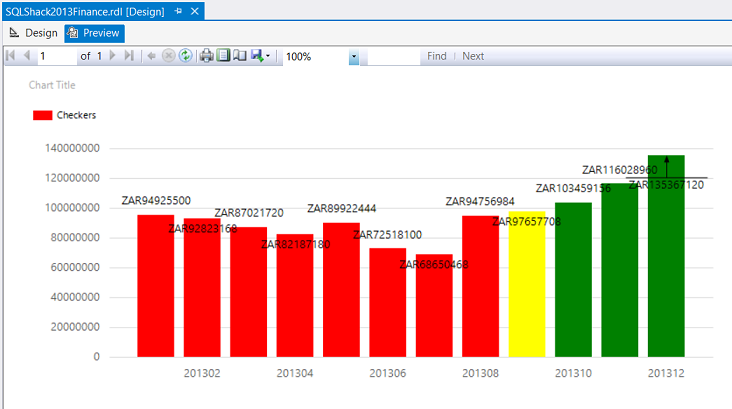Jump to the last report page
This screenshot has height=409, width=732.
pyautogui.click(x=129, y=56)
